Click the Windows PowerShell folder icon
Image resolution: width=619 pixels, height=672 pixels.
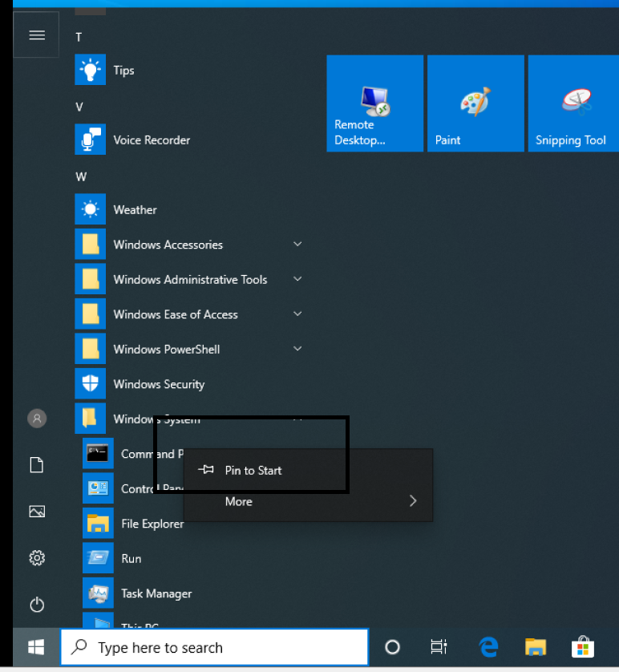click(x=90, y=349)
